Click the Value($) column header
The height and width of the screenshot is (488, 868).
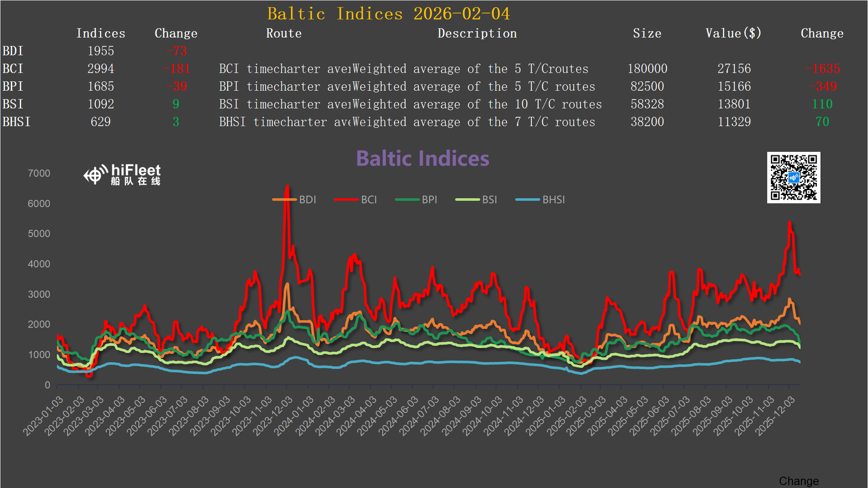733,33
